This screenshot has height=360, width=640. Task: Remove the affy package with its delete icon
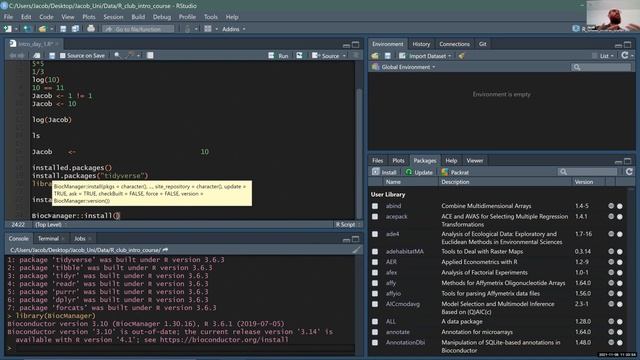point(620,283)
